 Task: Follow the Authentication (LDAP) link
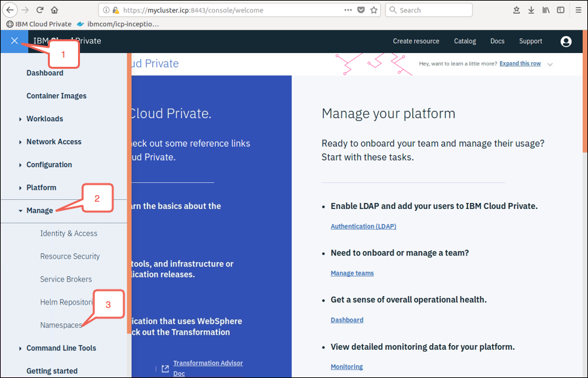[x=363, y=226]
